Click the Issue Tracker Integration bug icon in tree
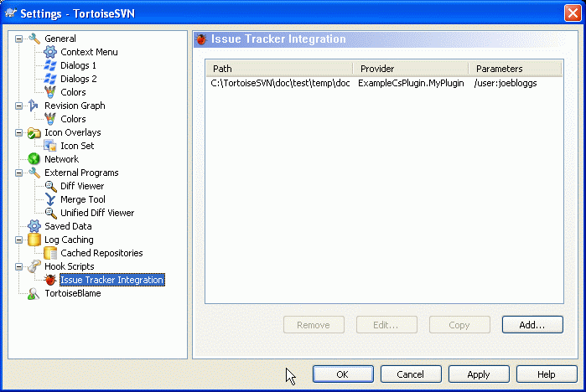The height and width of the screenshot is (392, 586). click(50, 280)
